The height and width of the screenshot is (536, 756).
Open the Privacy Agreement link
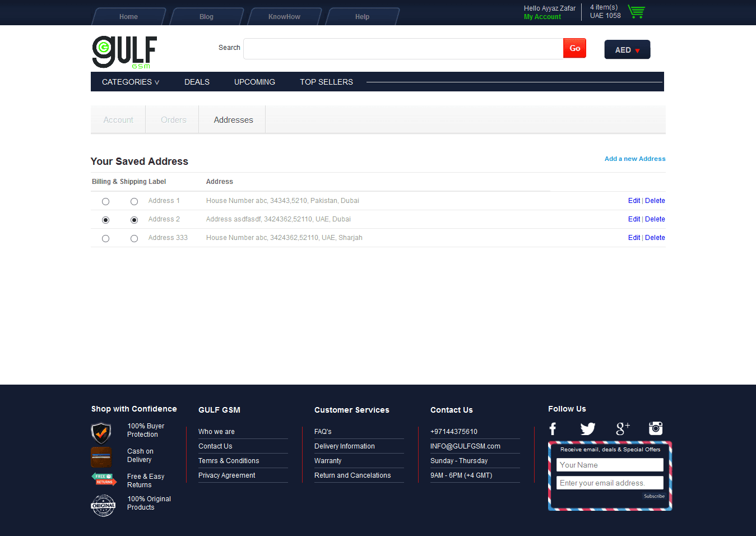(226, 475)
